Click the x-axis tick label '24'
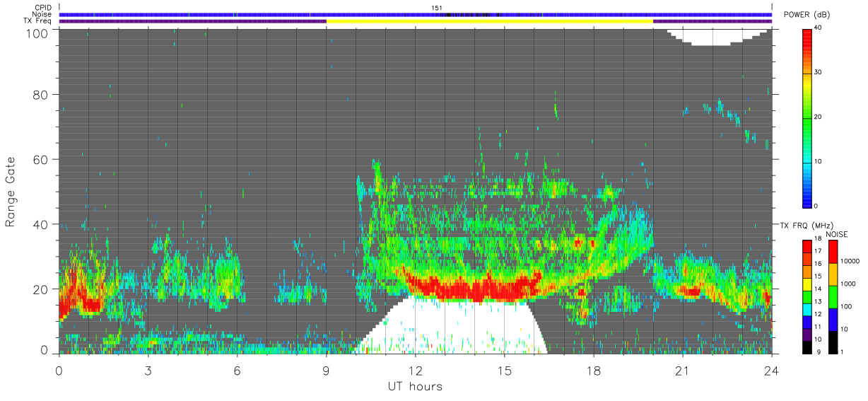Screen dimensions: 868x401 [771, 371]
